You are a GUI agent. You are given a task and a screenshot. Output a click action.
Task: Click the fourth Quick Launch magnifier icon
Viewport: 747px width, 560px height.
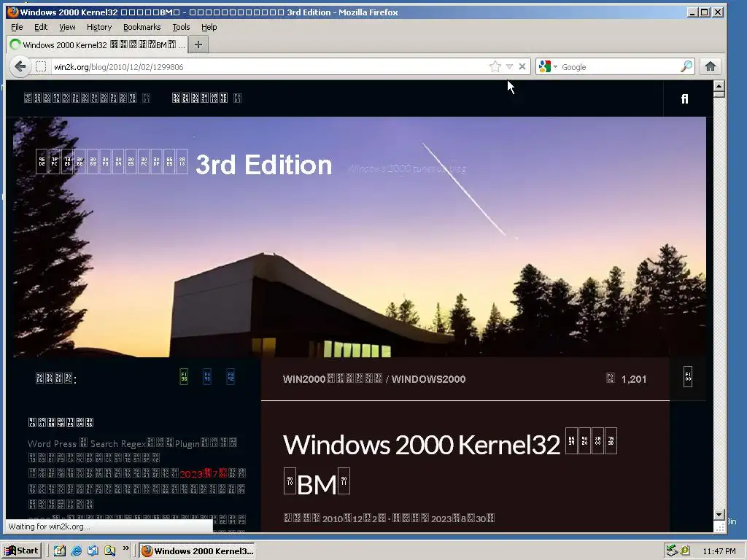click(109, 551)
